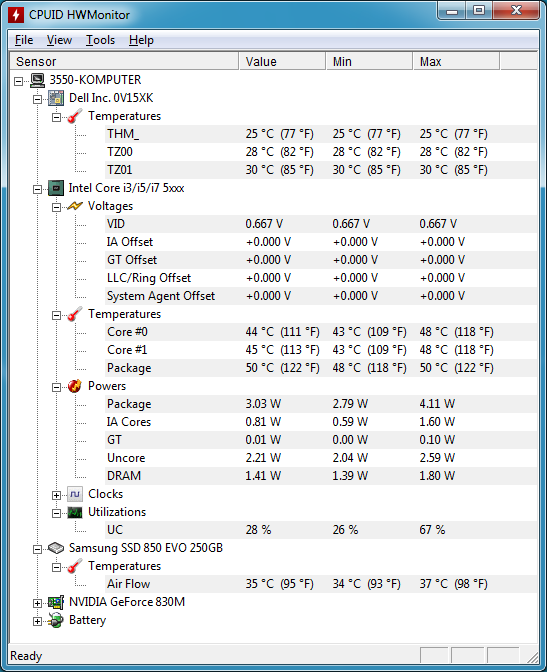Expand the NVIDIA GeForce 830M node
The height and width of the screenshot is (672, 547).
38,603
